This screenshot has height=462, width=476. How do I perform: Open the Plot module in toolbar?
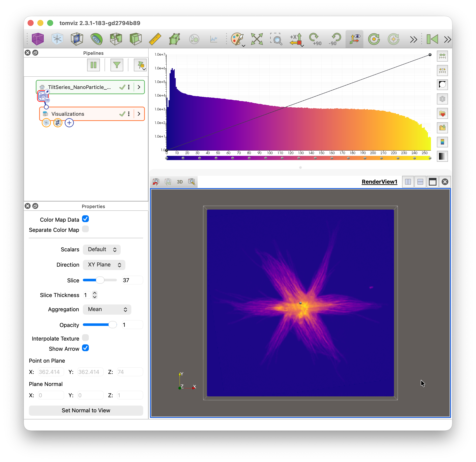coord(214,39)
